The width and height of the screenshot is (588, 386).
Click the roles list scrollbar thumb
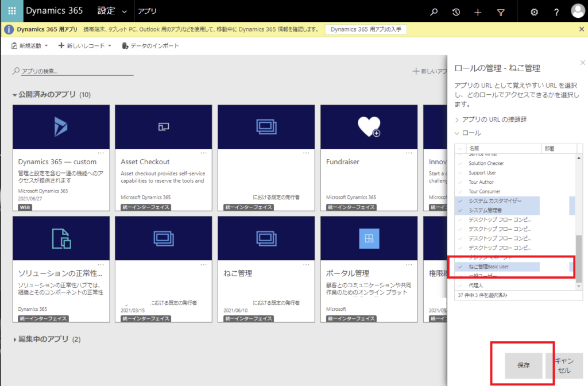579,258
